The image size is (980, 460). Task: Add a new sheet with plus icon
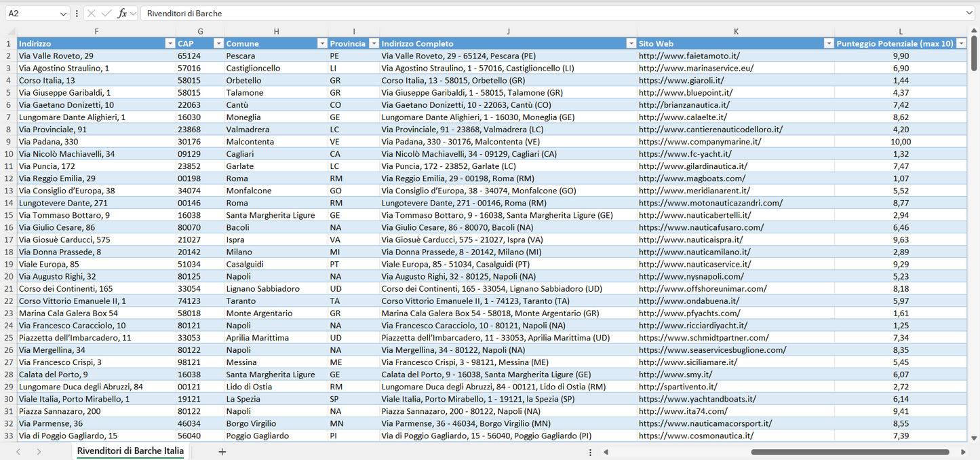click(222, 452)
